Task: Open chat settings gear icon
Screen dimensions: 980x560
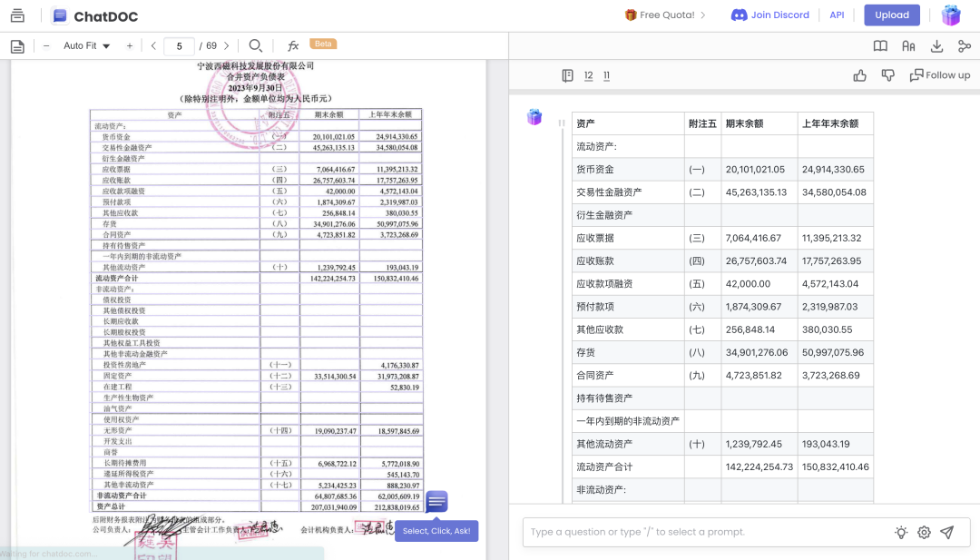Action: click(923, 533)
